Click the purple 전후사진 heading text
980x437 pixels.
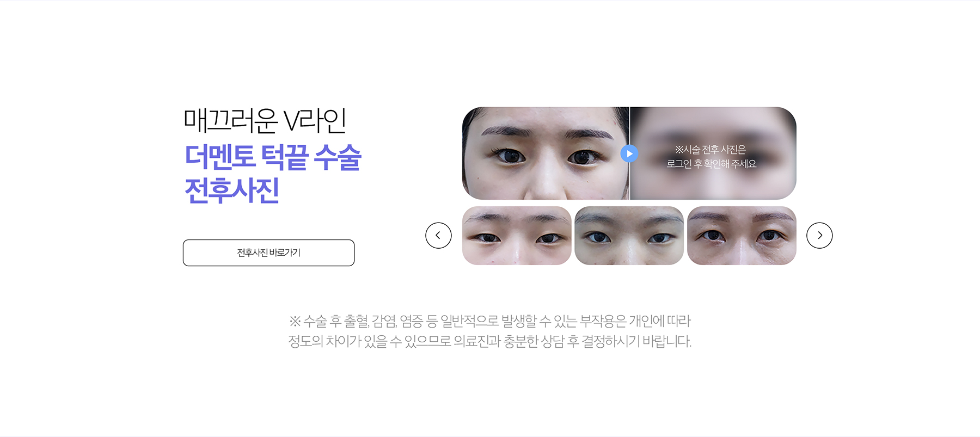pyautogui.click(x=232, y=190)
